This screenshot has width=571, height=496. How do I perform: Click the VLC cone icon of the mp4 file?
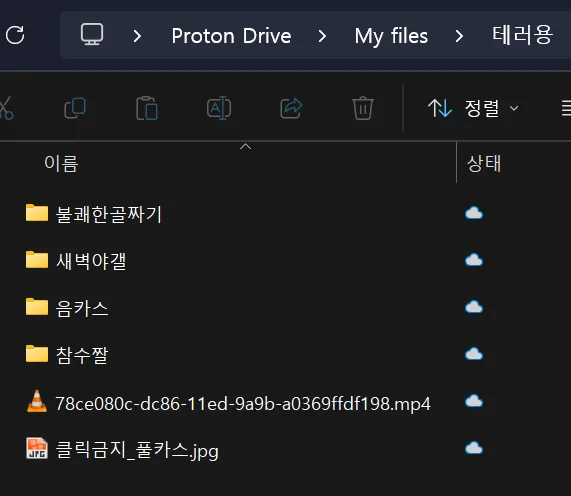(37, 401)
